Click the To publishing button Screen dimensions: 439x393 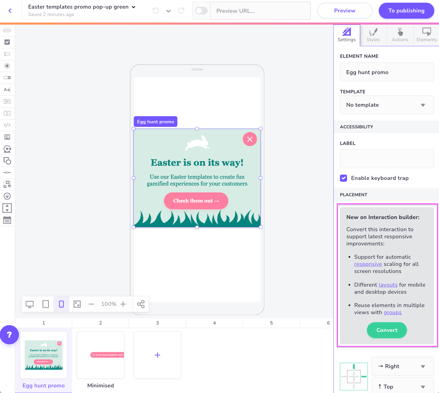[406, 11]
